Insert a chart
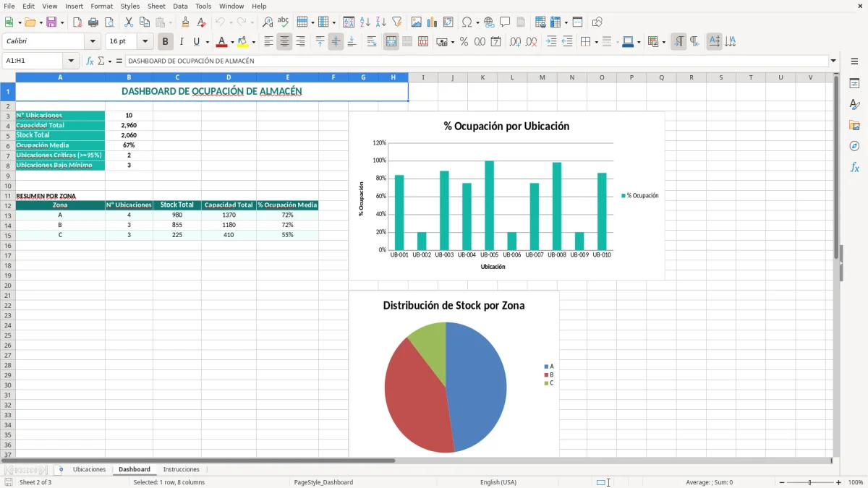868x488 pixels. (x=433, y=22)
